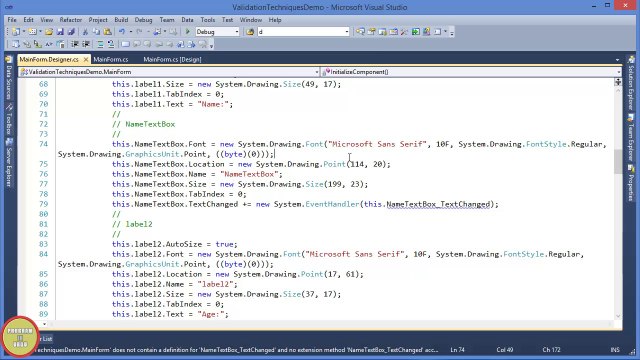Click the find box text field
This screenshot has width=640, height=360.
coord(301,31)
